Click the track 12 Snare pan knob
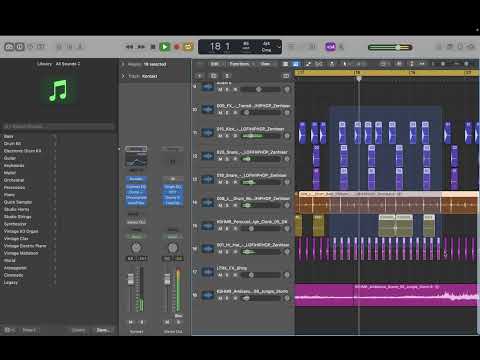Viewport: 480px width, 360px height. (x=287, y=159)
